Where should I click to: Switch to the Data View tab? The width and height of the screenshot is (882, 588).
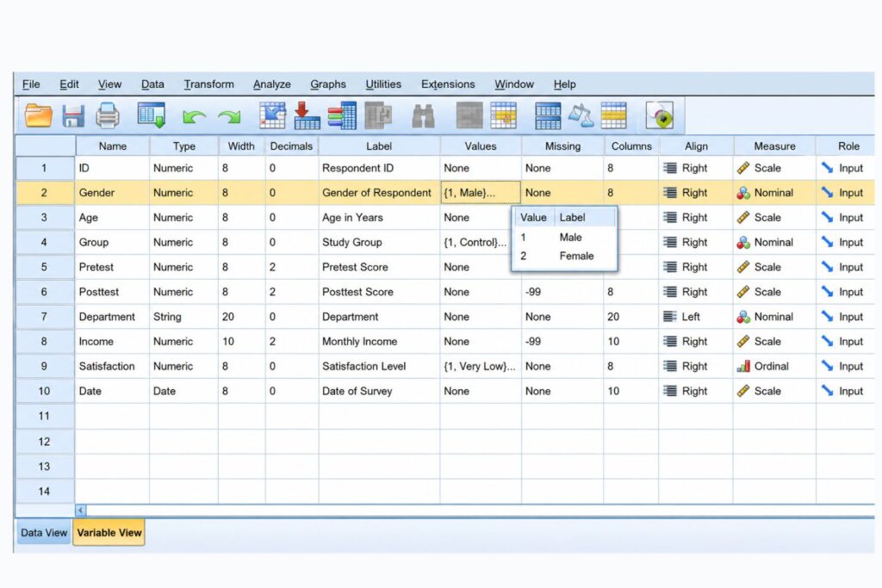tap(44, 532)
